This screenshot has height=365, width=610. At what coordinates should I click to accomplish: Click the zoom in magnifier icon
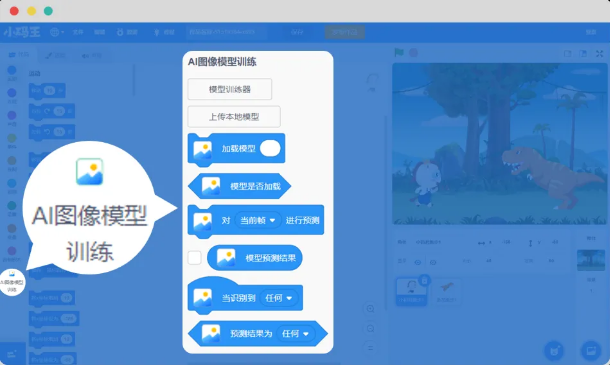point(370,309)
